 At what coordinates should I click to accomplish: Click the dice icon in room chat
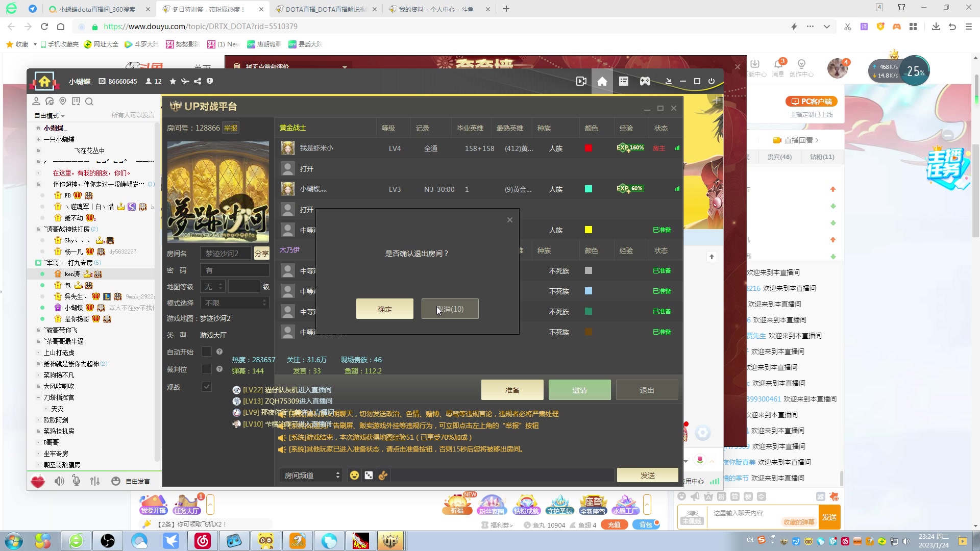(369, 475)
